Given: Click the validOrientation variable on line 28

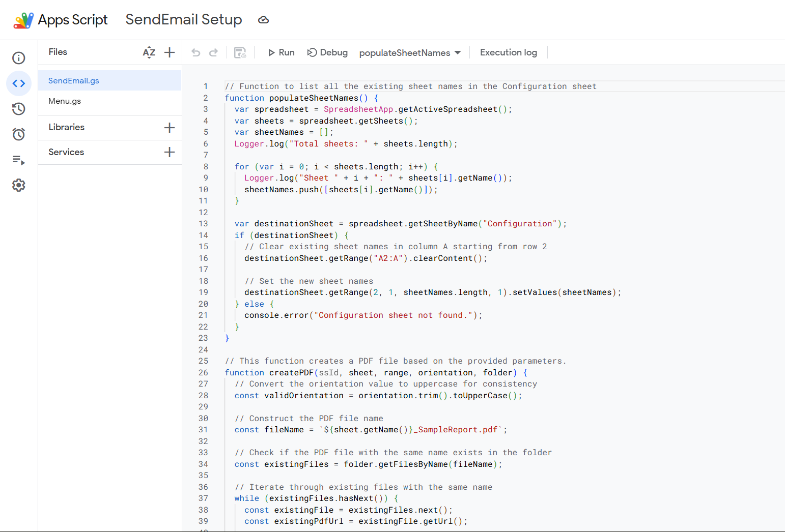Looking at the screenshot, I should [304, 396].
